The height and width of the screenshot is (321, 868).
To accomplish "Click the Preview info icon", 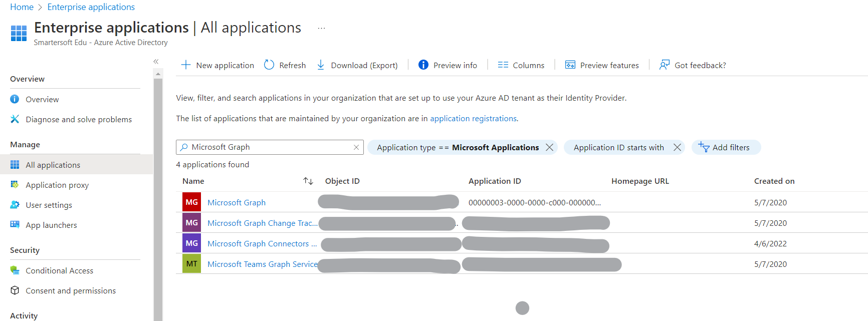I will pyautogui.click(x=423, y=65).
